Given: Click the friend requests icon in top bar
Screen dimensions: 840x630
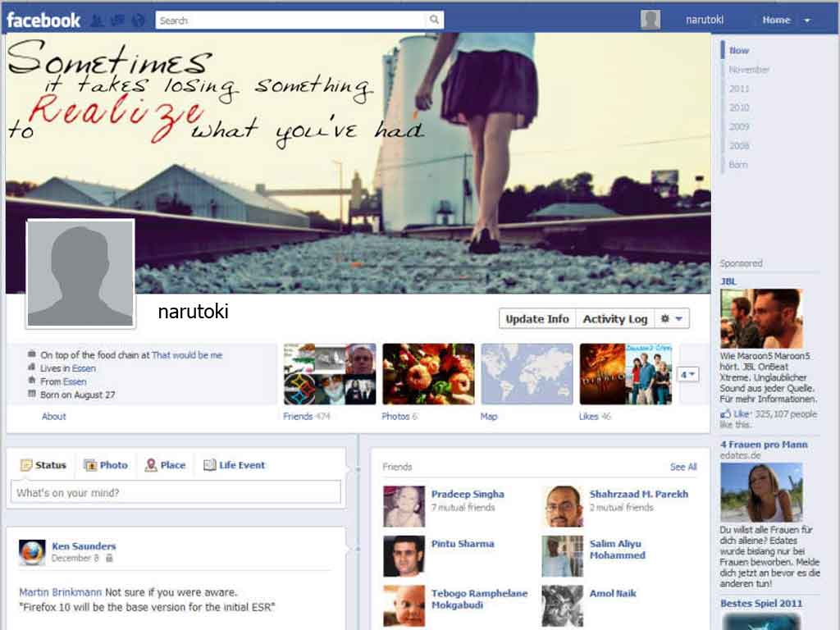Looking at the screenshot, I should [x=97, y=21].
